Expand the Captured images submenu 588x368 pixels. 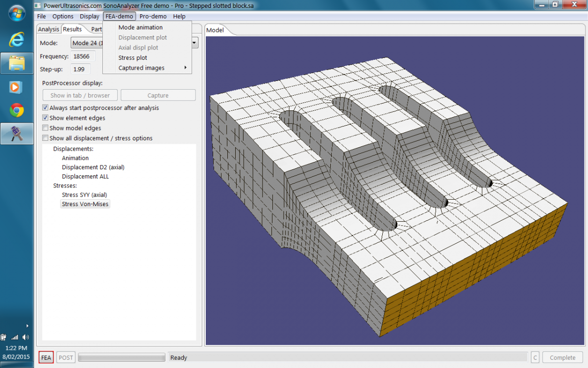point(147,68)
